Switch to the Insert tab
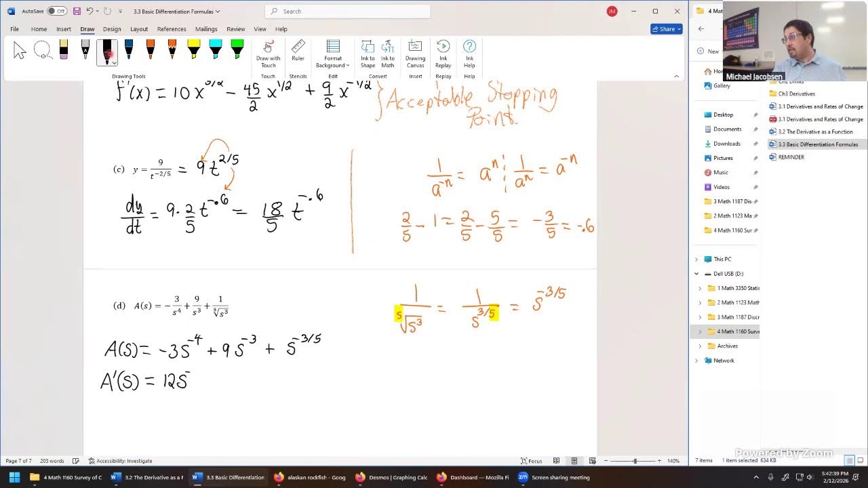This screenshot has width=868, height=488. point(64,29)
